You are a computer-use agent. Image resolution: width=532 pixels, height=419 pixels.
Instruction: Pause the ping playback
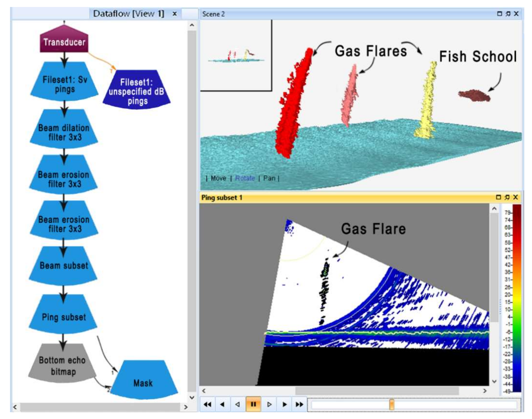[x=253, y=404]
